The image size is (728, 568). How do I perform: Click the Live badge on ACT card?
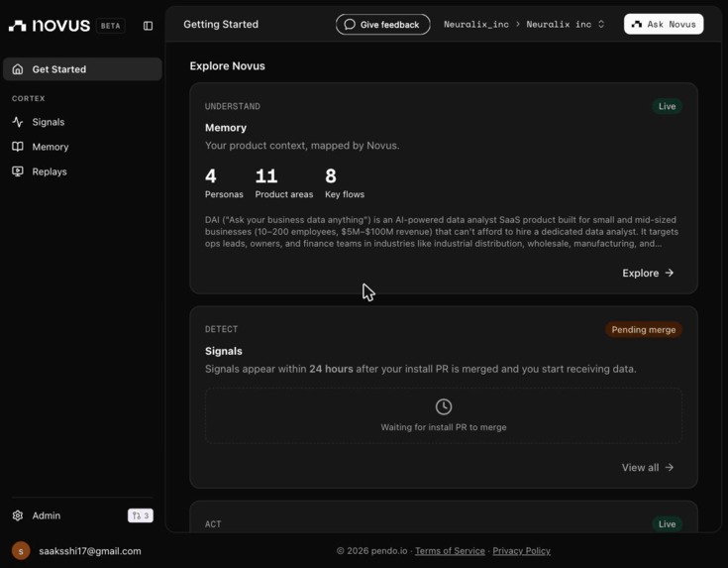pos(667,524)
